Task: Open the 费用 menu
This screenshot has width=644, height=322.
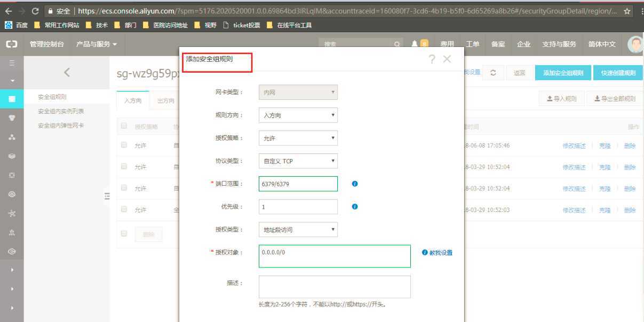Action: [x=447, y=44]
